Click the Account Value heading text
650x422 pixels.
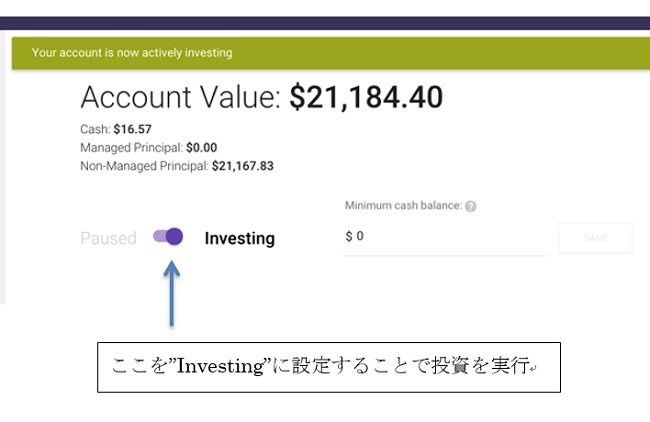click(x=181, y=97)
